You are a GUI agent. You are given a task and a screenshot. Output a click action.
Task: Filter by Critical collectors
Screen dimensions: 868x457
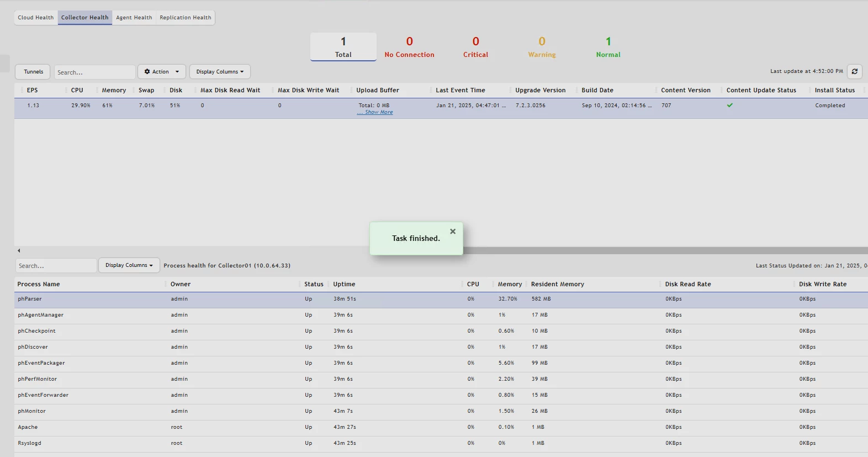pyautogui.click(x=476, y=47)
